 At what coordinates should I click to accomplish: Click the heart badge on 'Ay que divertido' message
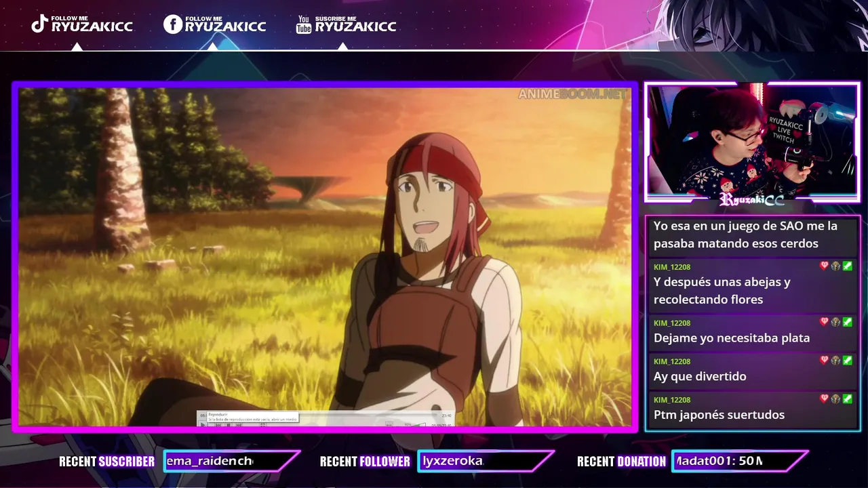(825, 361)
